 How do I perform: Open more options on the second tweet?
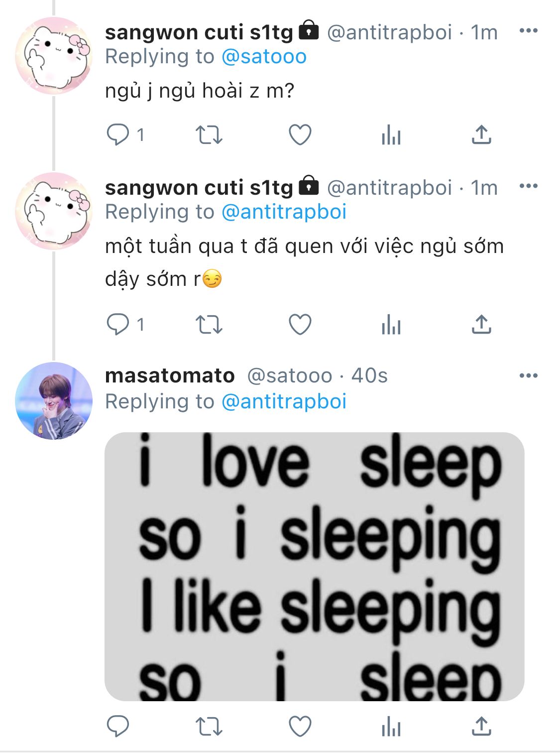[x=528, y=186]
